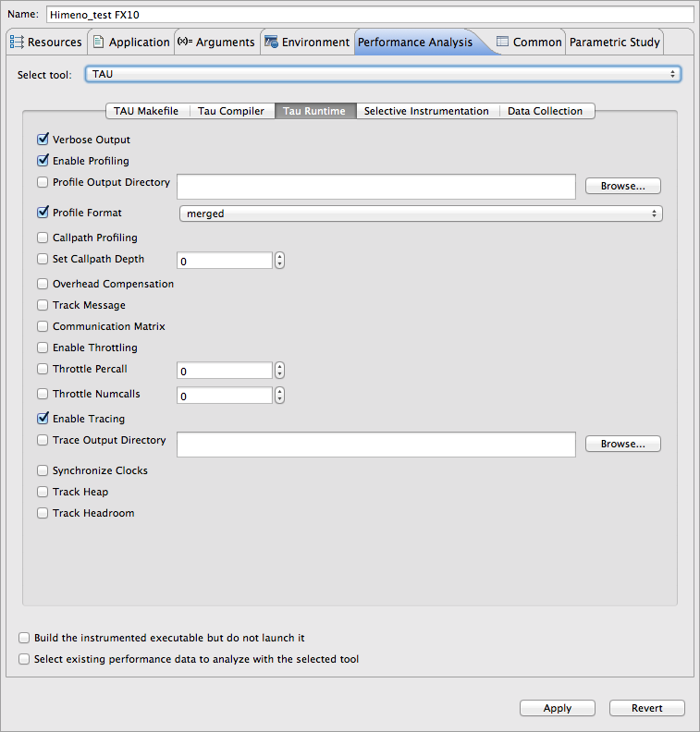Go to the Environment tab
This screenshot has height=732, width=700.
(x=307, y=43)
